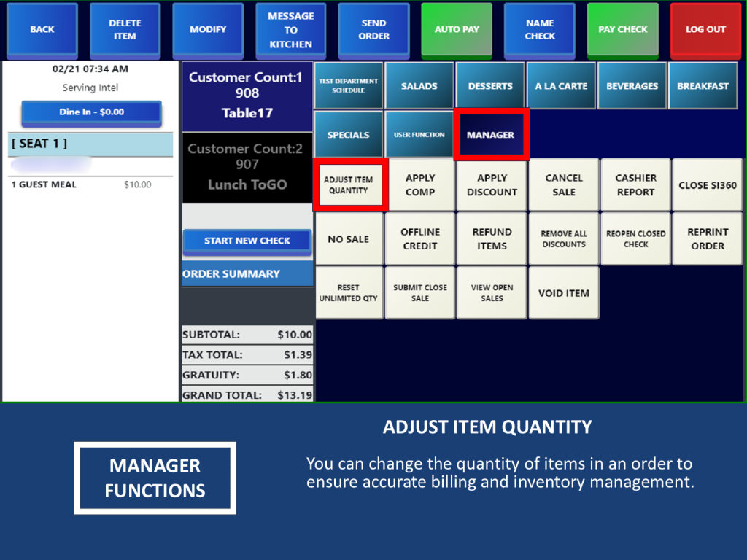Screen dimensions: 747x560
Task: Apply a discount to the order
Action: pos(492,185)
